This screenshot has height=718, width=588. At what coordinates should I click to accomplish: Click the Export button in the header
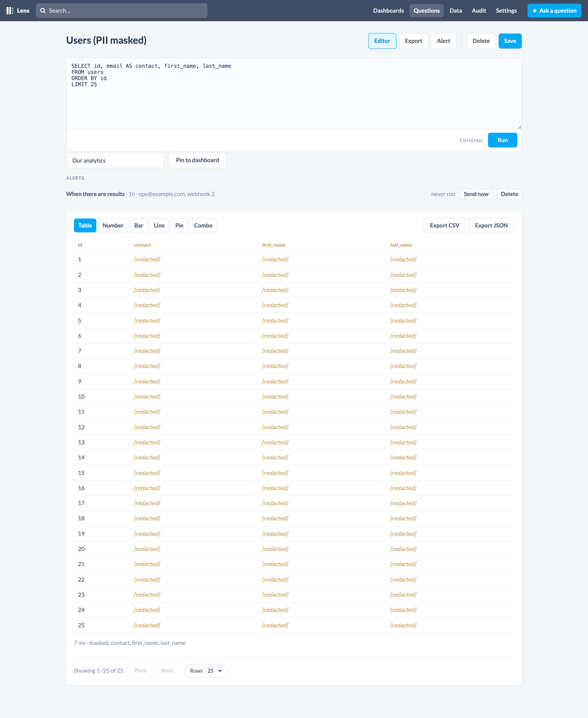tap(413, 41)
